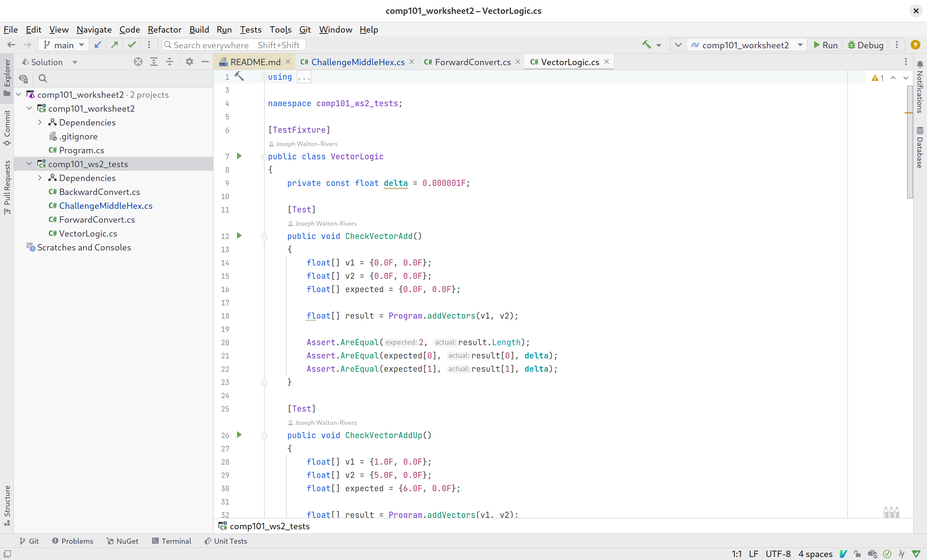This screenshot has width=927, height=560.
Task: Click the explorer toolbar web search icon
Action: coord(24,79)
